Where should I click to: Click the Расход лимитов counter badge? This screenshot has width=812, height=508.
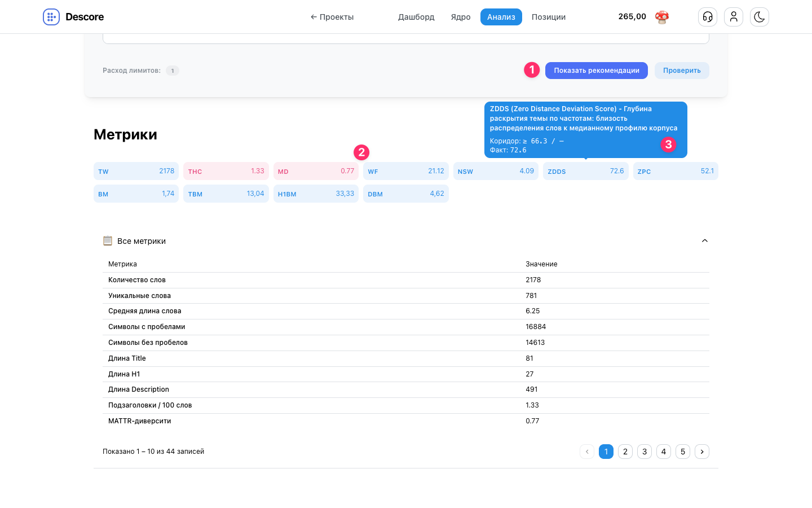point(173,71)
